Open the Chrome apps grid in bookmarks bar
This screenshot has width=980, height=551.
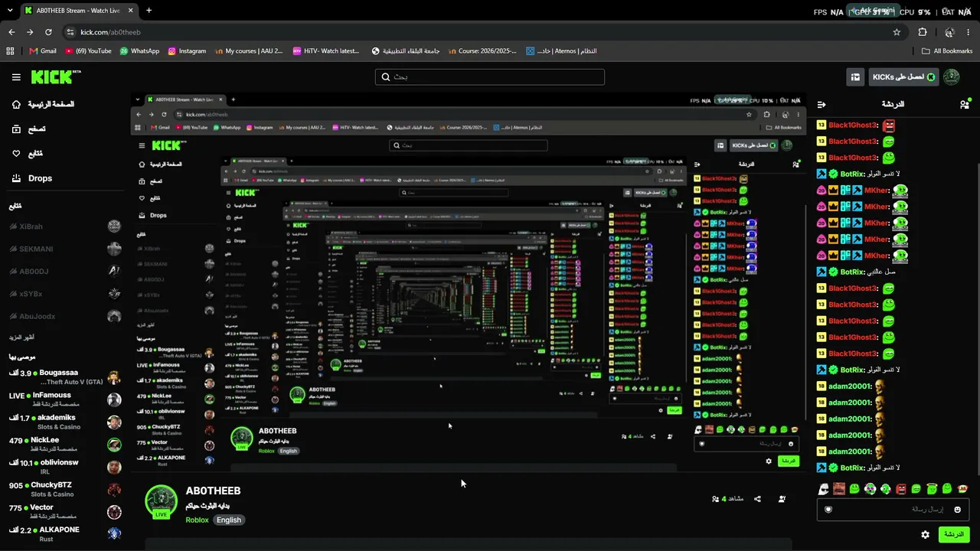pos(10,51)
